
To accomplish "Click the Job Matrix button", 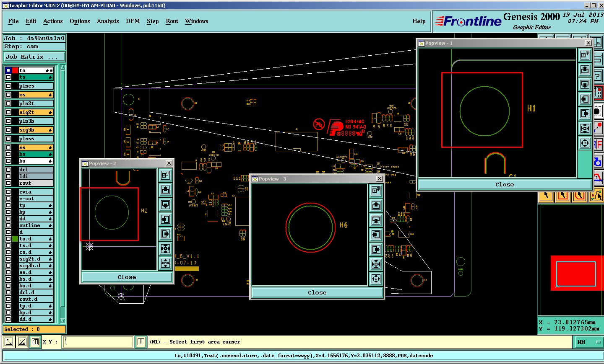I will pyautogui.click(x=34, y=57).
